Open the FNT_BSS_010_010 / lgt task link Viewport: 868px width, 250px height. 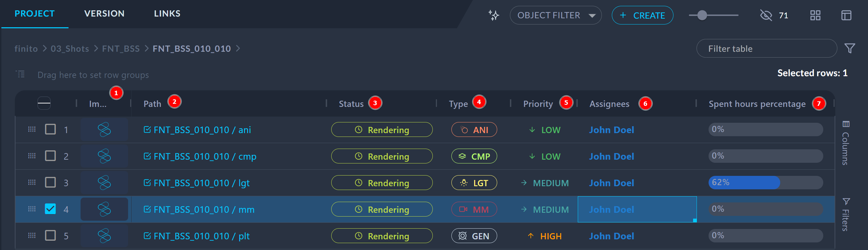click(201, 183)
